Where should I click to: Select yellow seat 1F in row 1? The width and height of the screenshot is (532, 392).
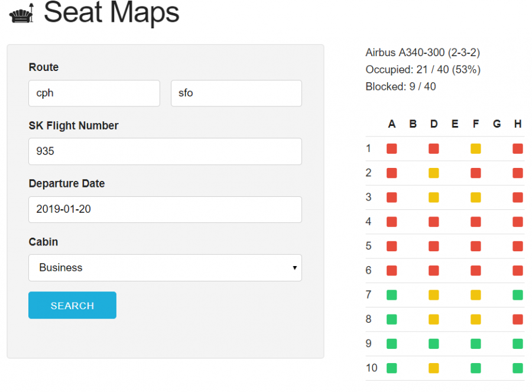coord(476,148)
